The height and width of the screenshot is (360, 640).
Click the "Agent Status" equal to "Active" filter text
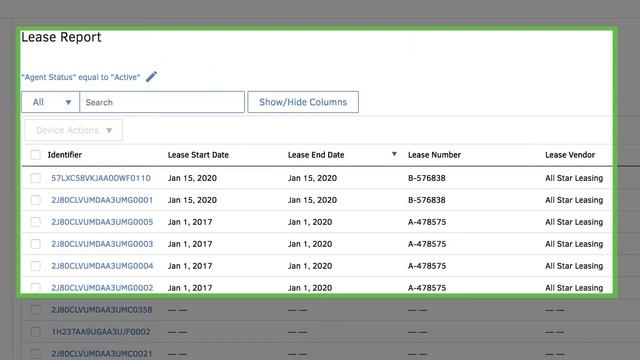(81, 77)
